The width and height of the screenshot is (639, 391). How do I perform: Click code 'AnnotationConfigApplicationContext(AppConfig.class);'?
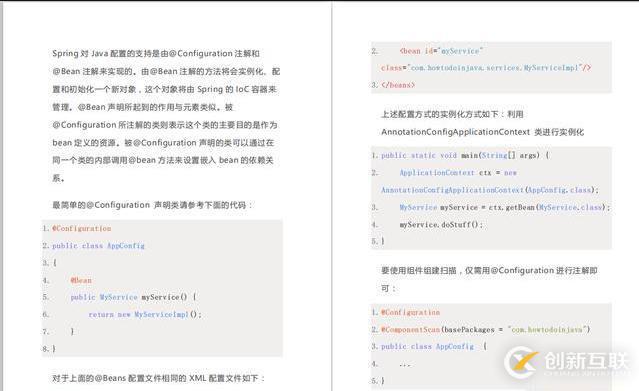(490, 190)
